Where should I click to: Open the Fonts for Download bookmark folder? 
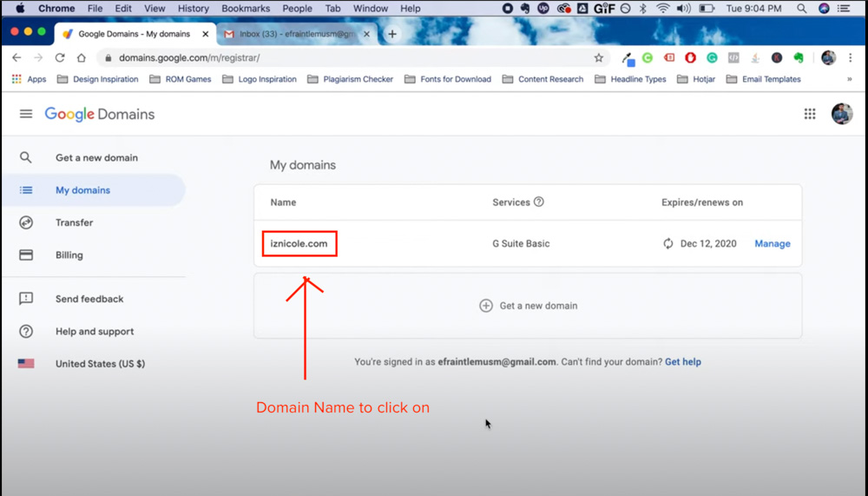(x=448, y=79)
